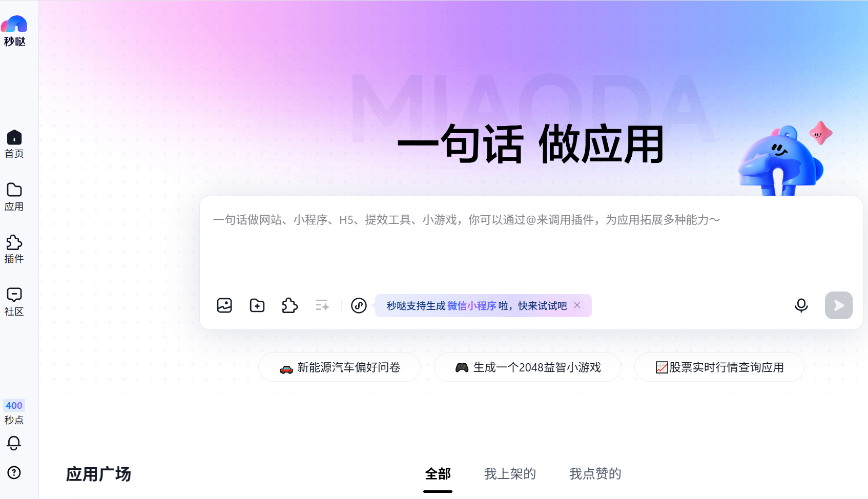Click the prompt optimize sparkle icon

(322, 305)
